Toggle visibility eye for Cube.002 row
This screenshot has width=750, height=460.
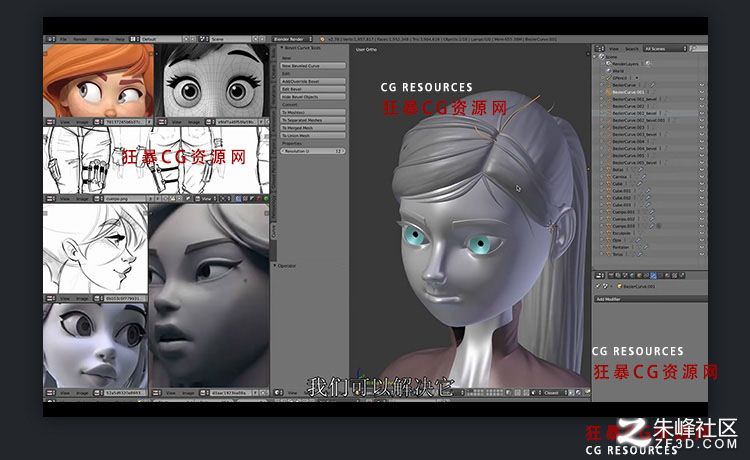point(702,198)
